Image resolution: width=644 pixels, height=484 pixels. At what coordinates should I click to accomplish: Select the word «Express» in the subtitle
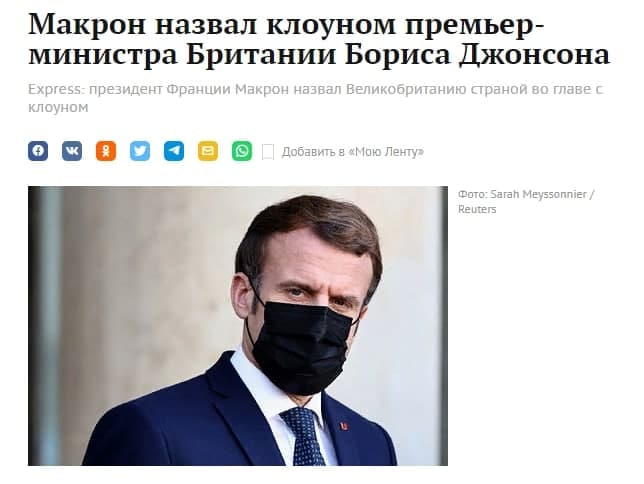coord(55,90)
